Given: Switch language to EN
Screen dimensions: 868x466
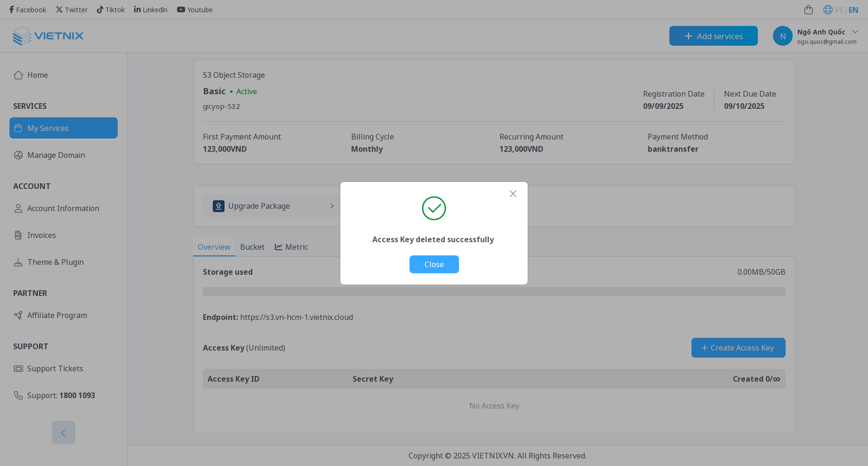Looking at the screenshot, I should [853, 9].
